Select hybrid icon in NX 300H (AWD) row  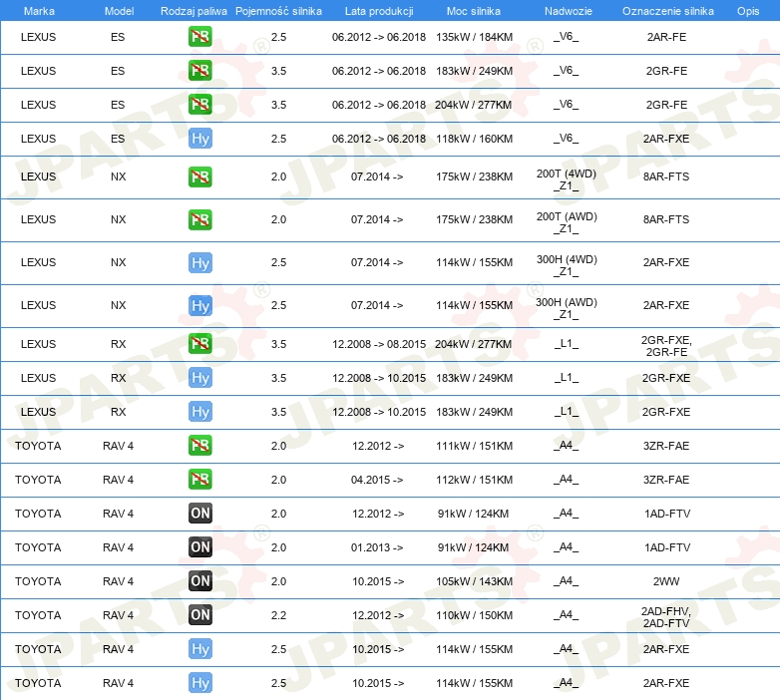click(x=199, y=305)
